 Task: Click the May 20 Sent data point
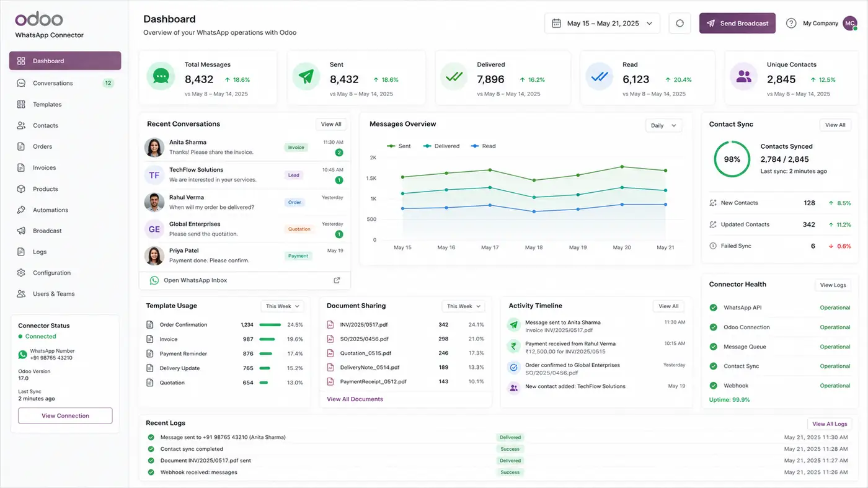pyautogui.click(x=622, y=166)
